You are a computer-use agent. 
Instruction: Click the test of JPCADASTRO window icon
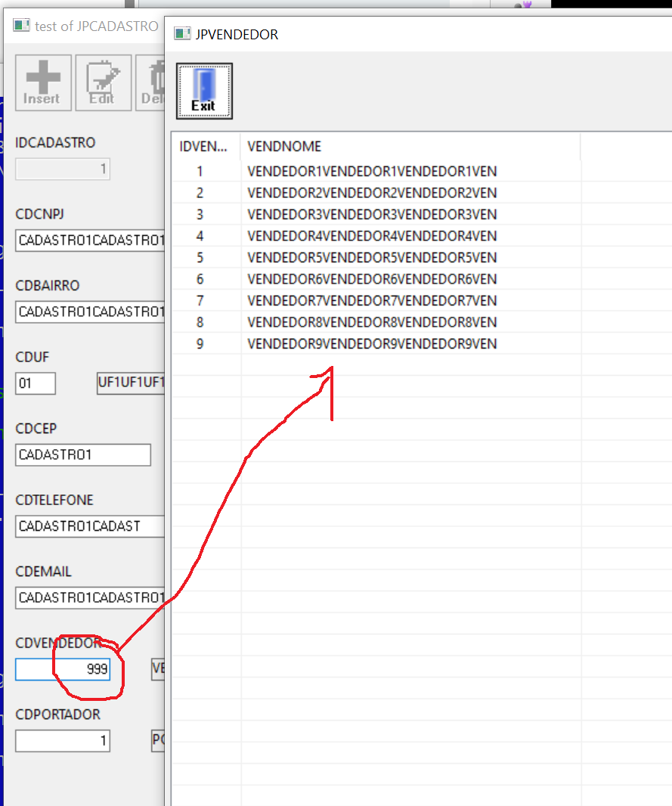point(21,25)
